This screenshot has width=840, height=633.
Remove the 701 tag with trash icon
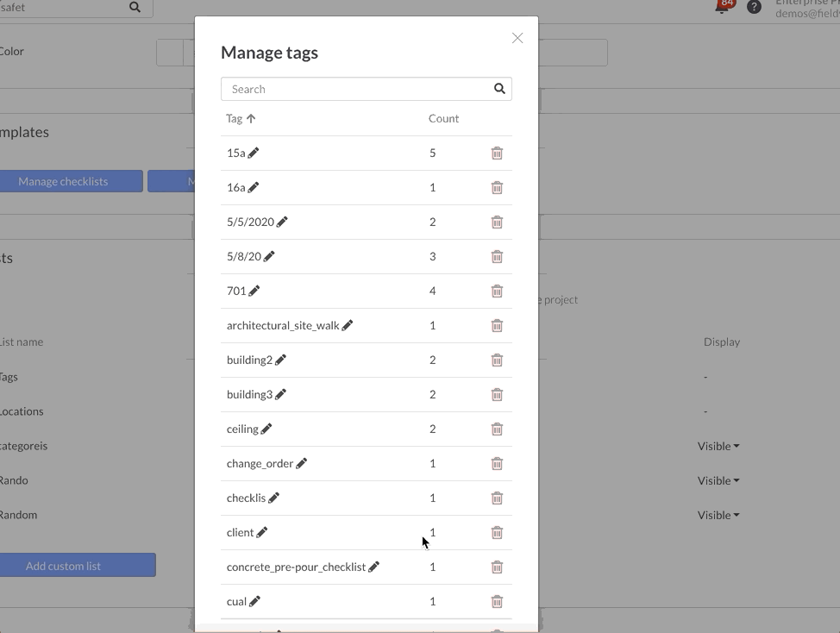pyautogui.click(x=497, y=291)
